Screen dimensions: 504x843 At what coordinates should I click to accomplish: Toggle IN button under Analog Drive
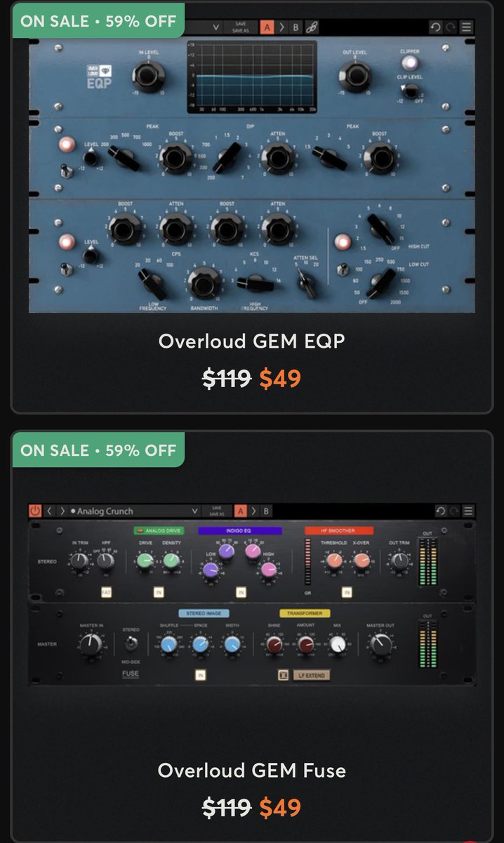pos(159,592)
